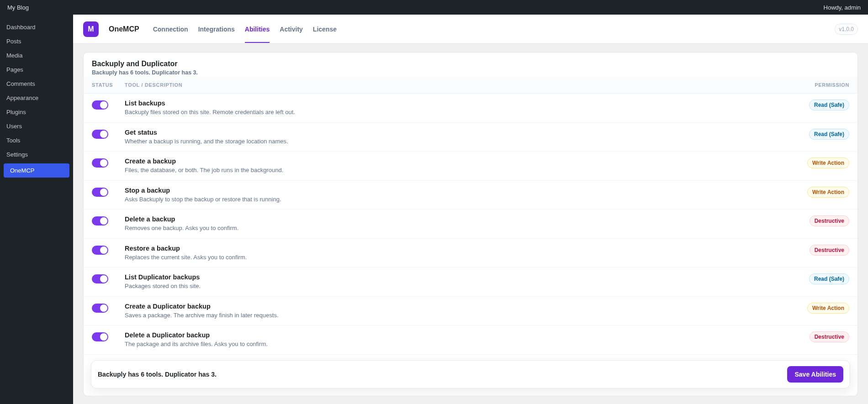Toggle the Stop a backup switch
The image size is (868, 404).
pos(100,192)
